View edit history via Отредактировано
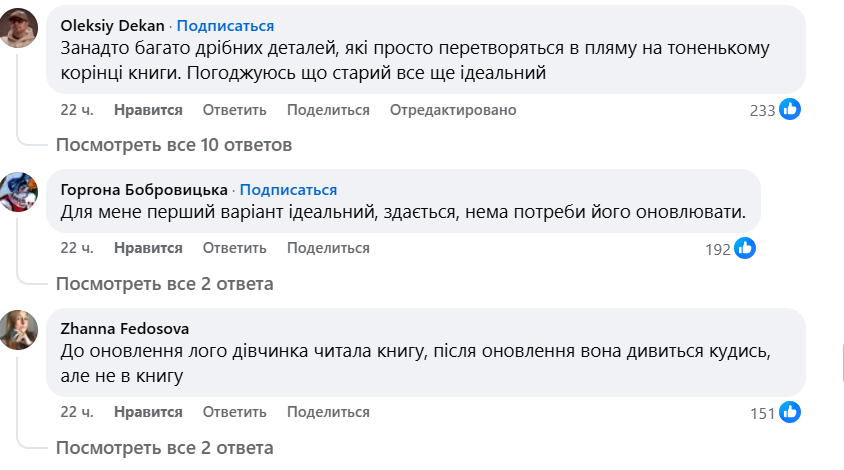 453,110
